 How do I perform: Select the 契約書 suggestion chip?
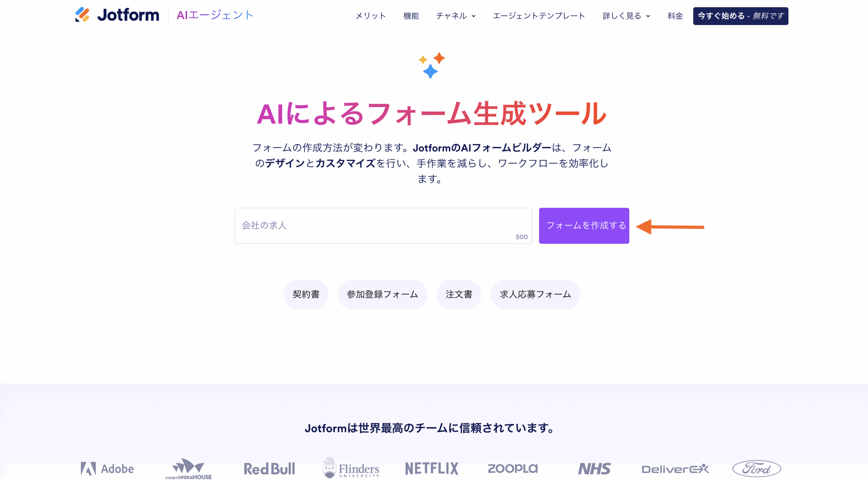point(306,294)
